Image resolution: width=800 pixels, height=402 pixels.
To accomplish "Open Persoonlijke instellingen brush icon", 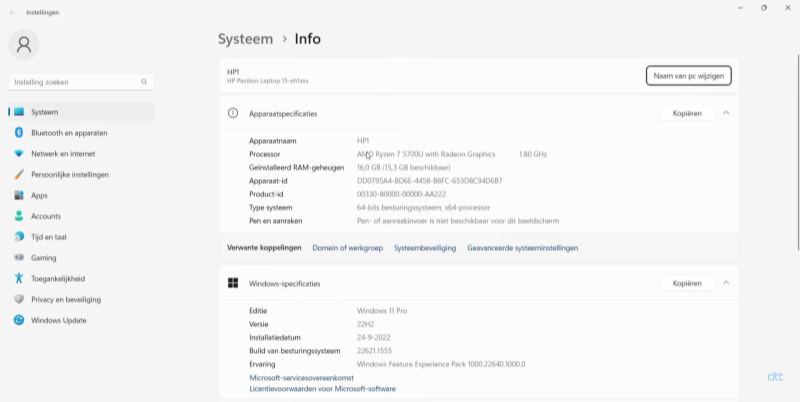I will click(19, 174).
